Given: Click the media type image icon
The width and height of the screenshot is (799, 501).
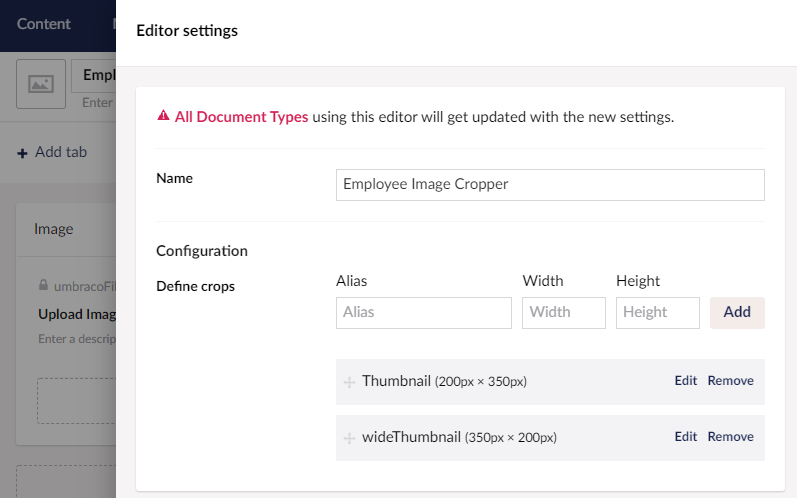Looking at the screenshot, I should click(x=41, y=84).
